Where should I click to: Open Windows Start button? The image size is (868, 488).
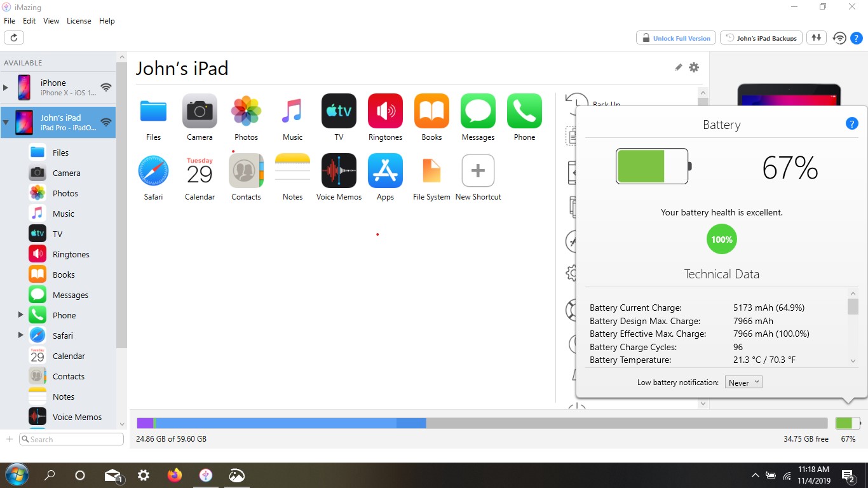tap(17, 475)
